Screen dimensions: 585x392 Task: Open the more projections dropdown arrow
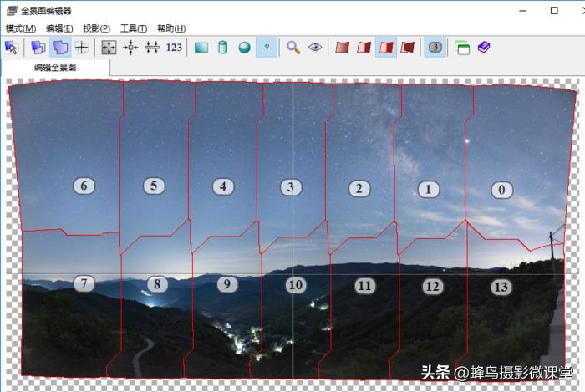(x=267, y=48)
